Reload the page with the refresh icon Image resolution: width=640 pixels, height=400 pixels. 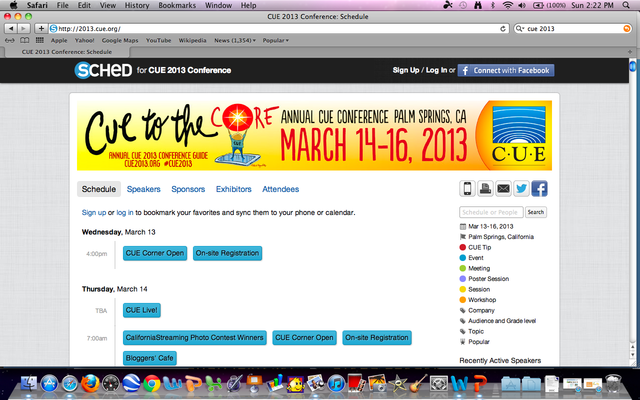[503, 29]
